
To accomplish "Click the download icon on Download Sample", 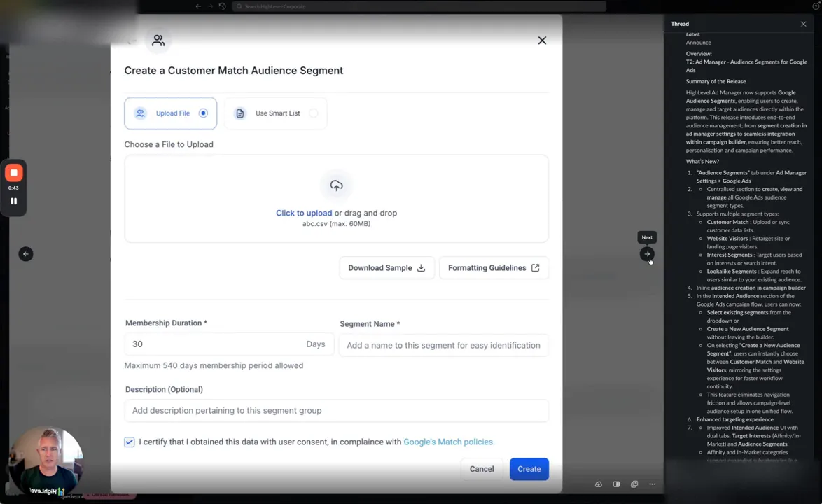I will 421,268.
